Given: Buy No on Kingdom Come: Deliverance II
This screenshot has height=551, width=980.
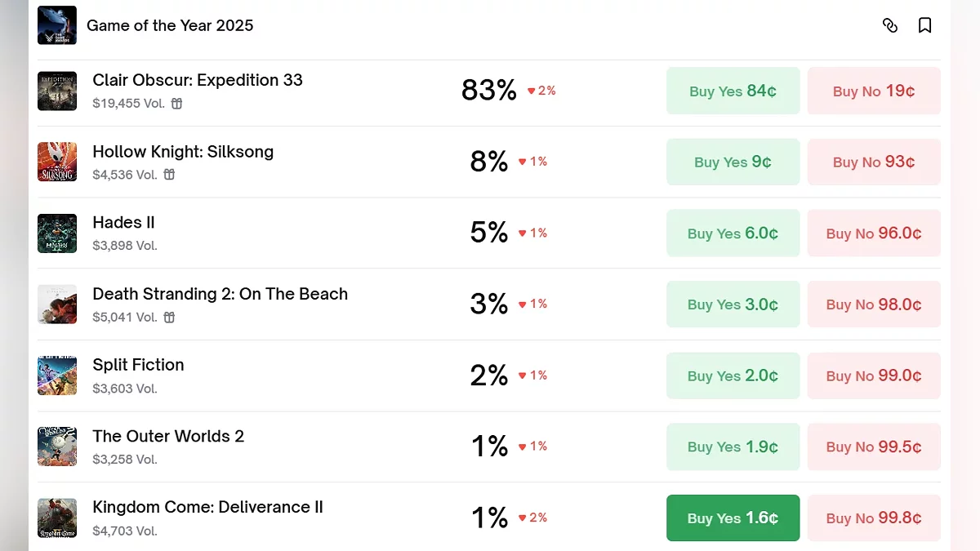Looking at the screenshot, I should pyautogui.click(x=874, y=518).
